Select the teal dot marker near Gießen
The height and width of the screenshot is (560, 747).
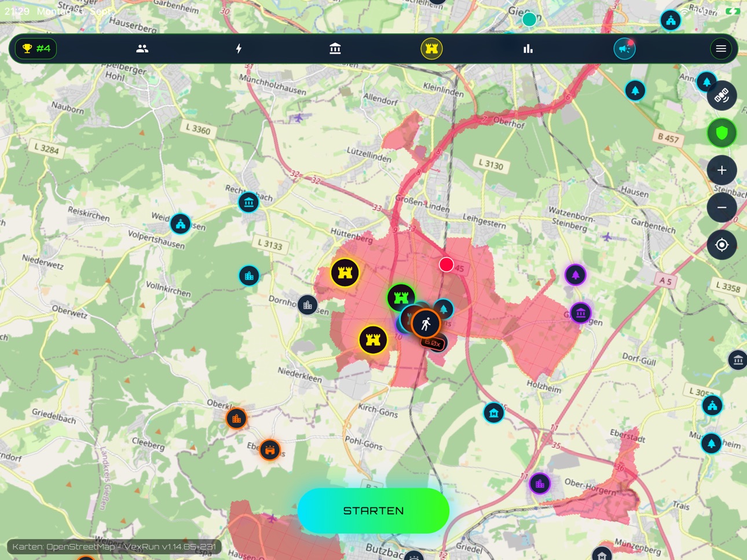coord(529,20)
